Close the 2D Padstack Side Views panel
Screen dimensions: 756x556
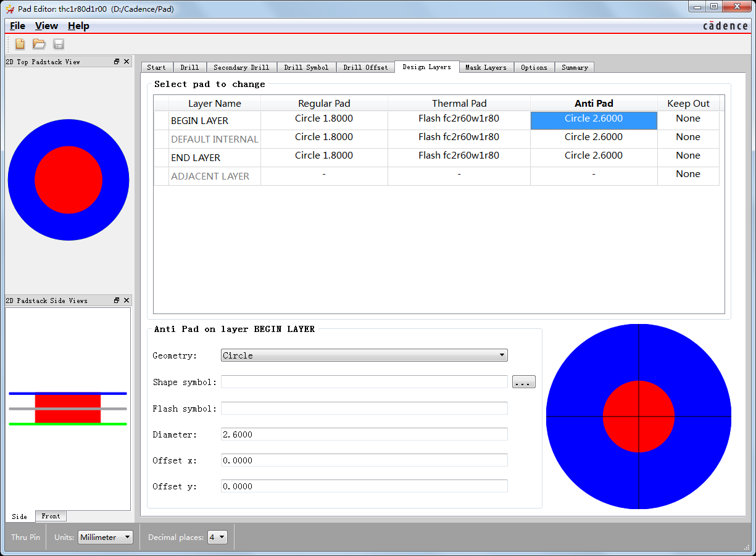(127, 301)
